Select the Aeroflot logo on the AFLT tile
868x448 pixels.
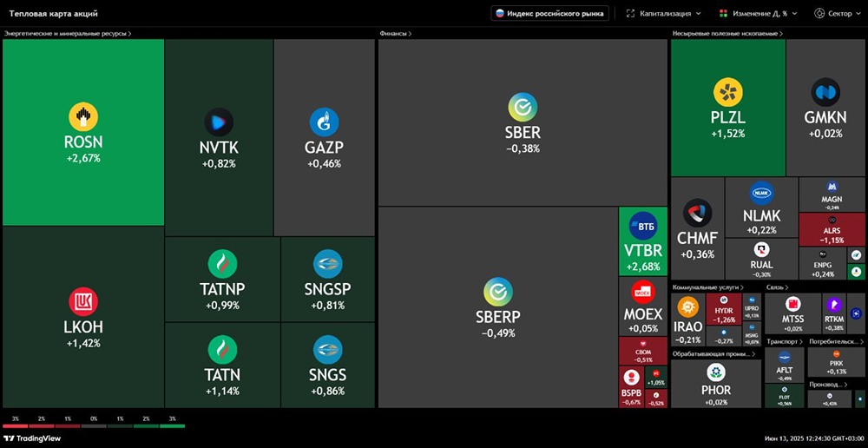[784, 357]
